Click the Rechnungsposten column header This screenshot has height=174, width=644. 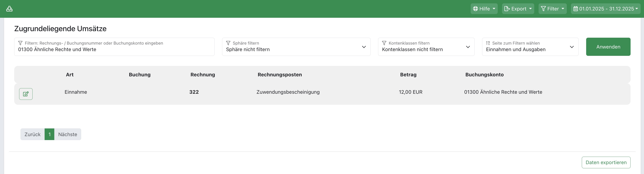(x=280, y=75)
